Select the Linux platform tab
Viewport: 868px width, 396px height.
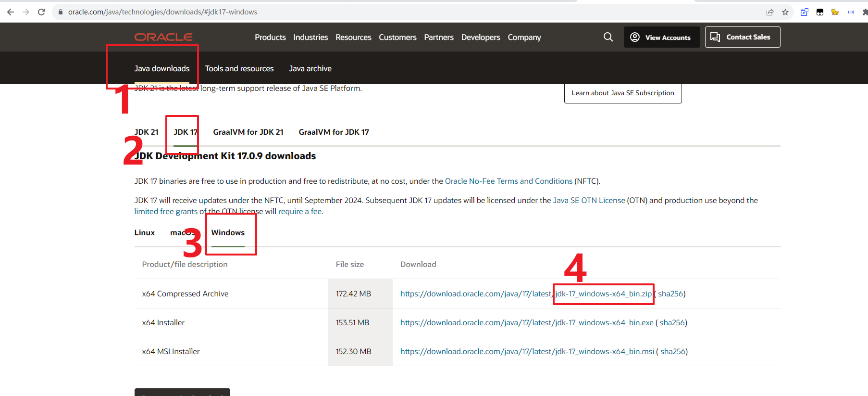(x=144, y=232)
